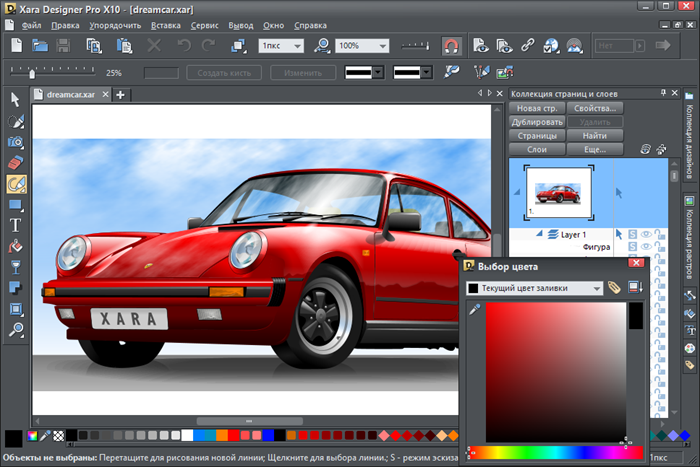Screen dimensions: 700x467
Task: Click the Слои button
Action: coord(537,150)
